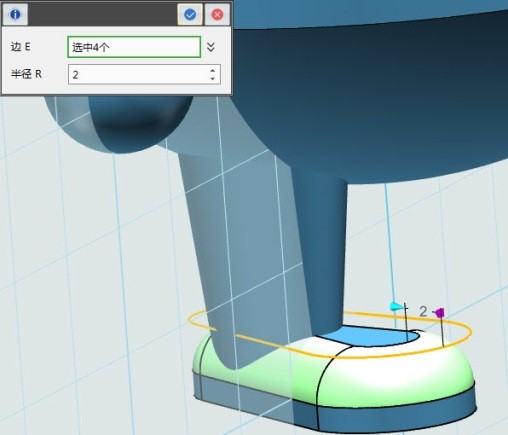Click the 边 E label
The width and height of the screenshot is (508, 435).
(20, 47)
